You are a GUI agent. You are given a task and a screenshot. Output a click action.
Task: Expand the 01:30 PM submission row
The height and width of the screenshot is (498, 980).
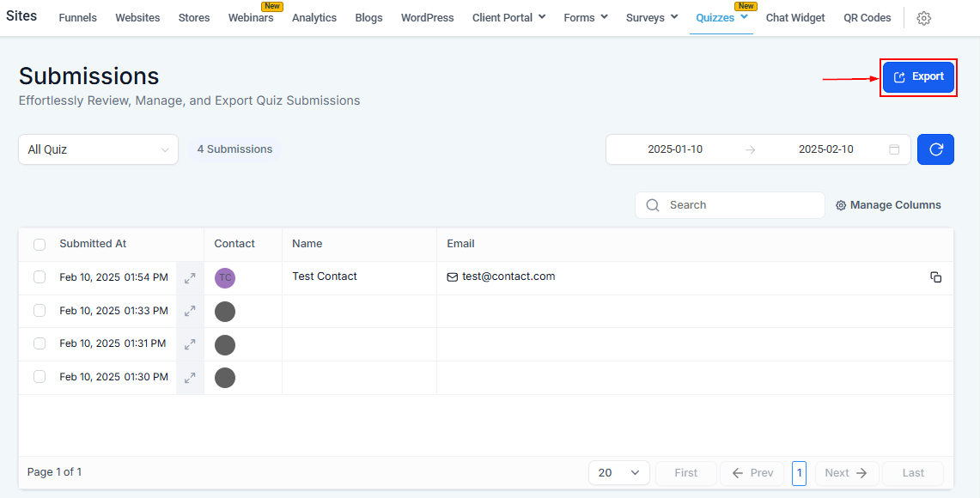190,378
